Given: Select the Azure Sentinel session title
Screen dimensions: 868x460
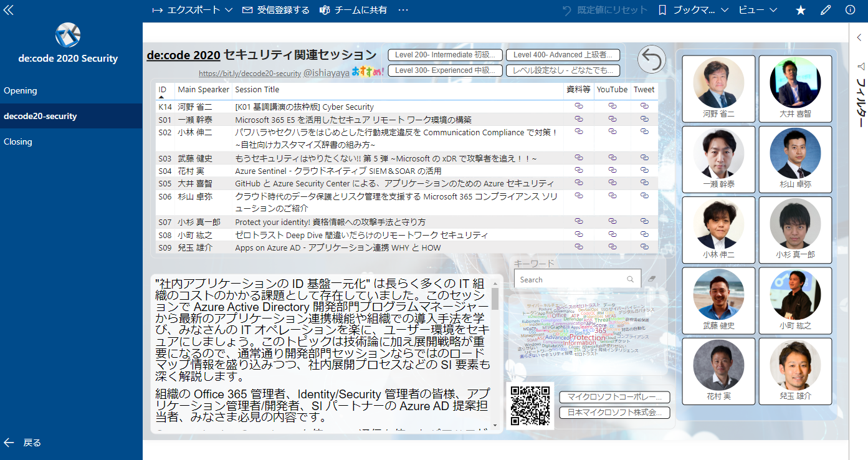Looking at the screenshot, I should [x=338, y=171].
